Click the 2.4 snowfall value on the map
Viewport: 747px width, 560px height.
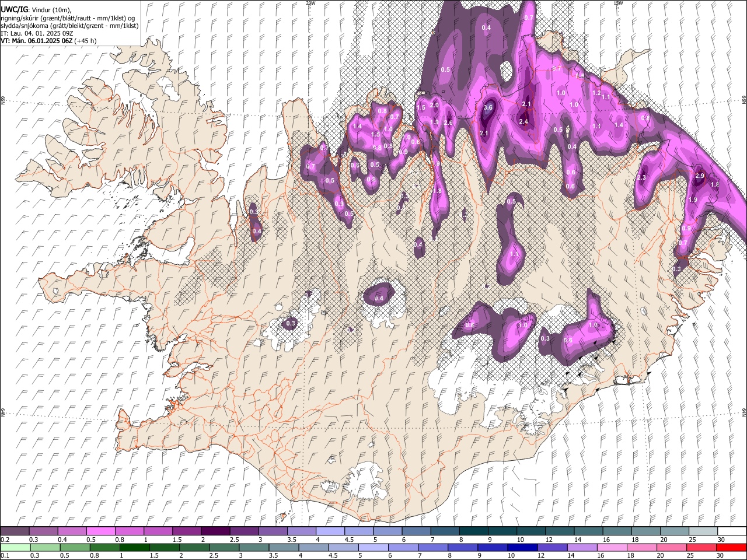[x=523, y=121]
